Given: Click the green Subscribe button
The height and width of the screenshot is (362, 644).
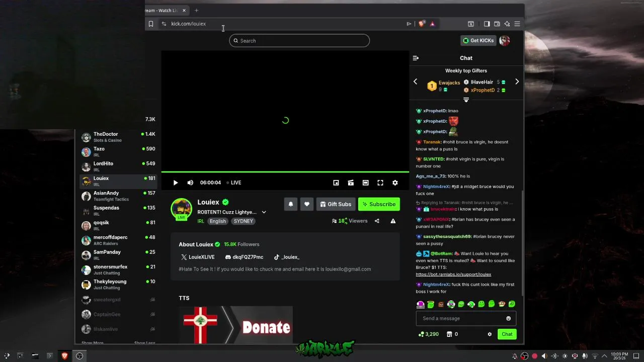Looking at the screenshot, I should click(x=379, y=204).
